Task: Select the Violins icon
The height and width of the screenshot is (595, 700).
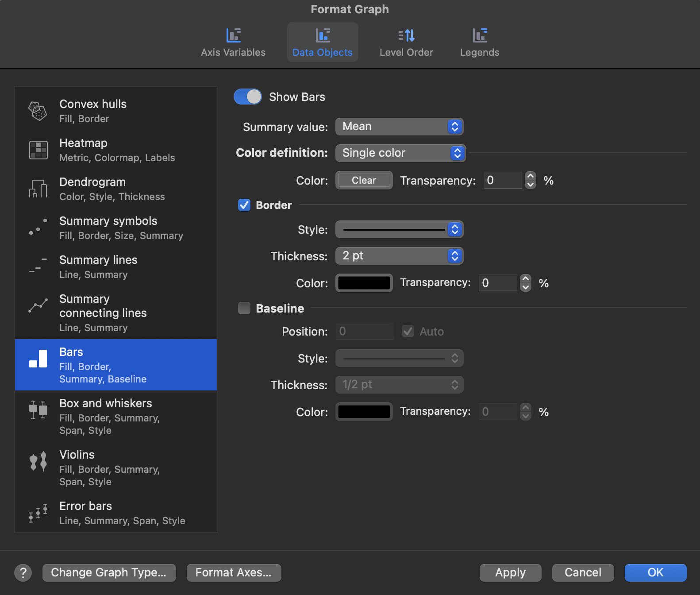Action: (38, 461)
